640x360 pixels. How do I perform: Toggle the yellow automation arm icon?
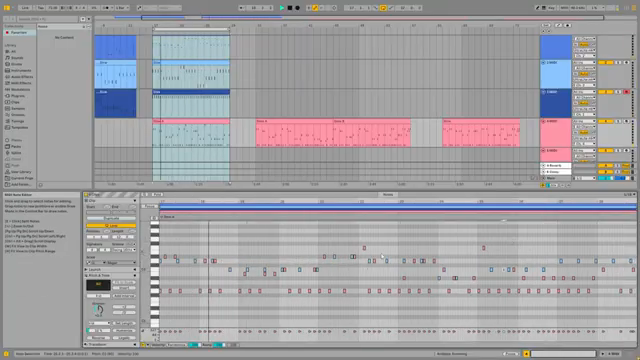pos(315,8)
